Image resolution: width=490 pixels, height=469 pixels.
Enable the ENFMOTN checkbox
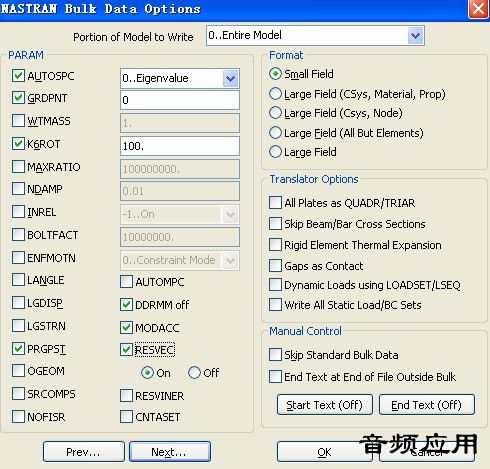pos(18,257)
